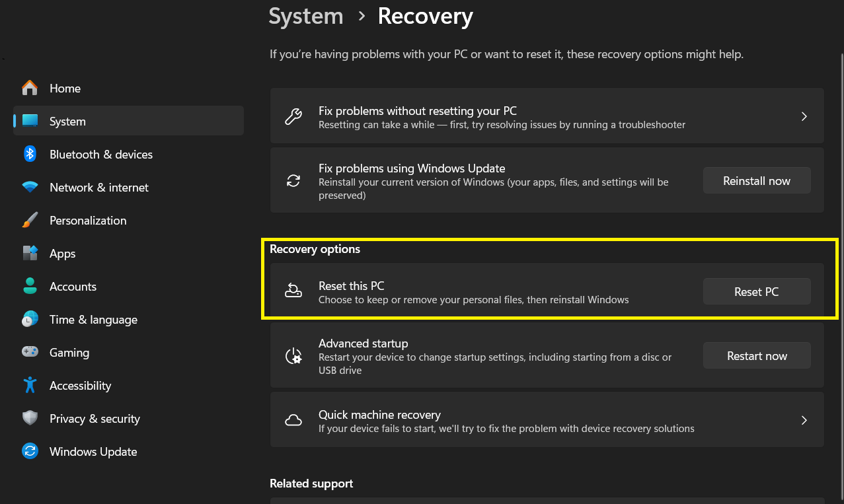
Task: Click the 'Reset this PC' title text
Action: (x=351, y=286)
